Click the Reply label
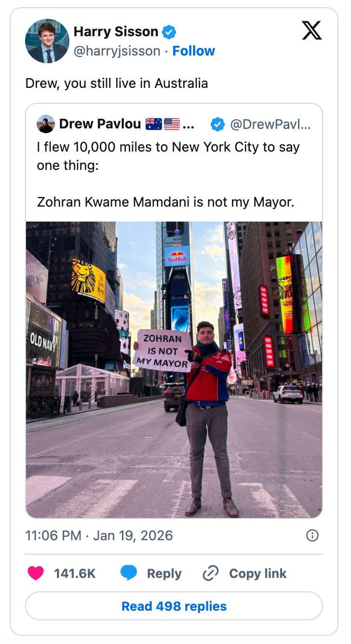 click(x=164, y=574)
